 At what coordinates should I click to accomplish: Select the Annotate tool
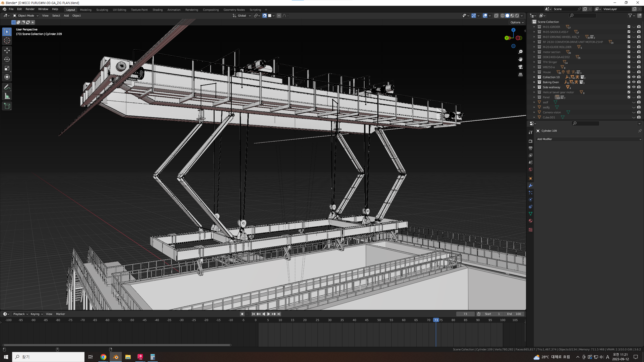7,87
